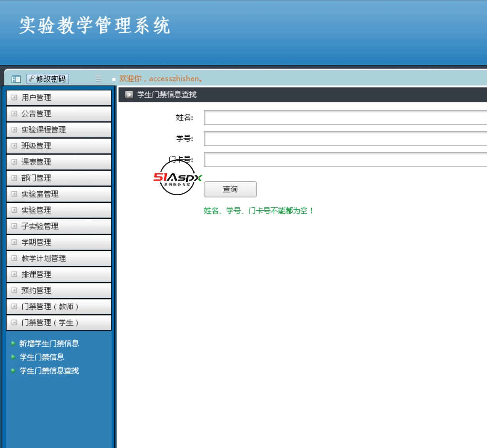Expand the 实验室管理 plus icon

pyautogui.click(x=14, y=194)
